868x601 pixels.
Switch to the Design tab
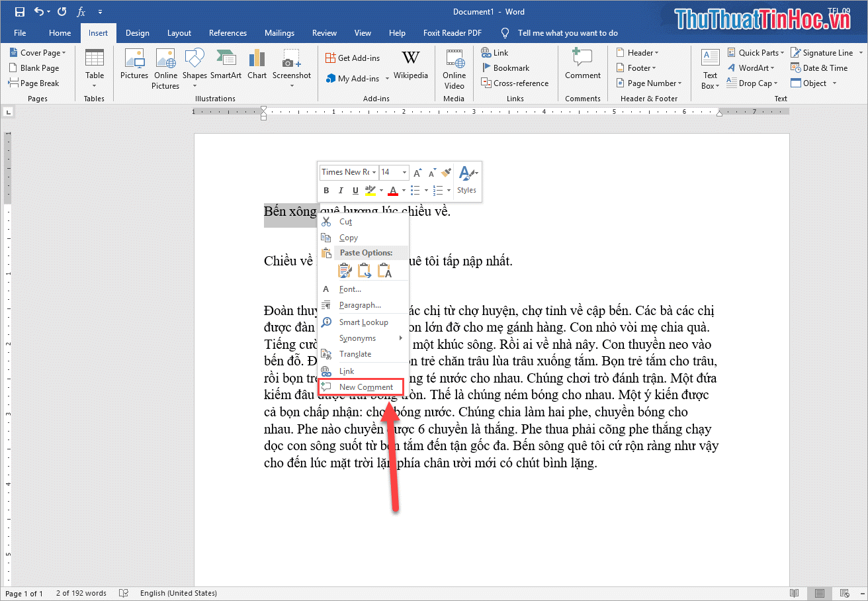[x=137, y=33]
